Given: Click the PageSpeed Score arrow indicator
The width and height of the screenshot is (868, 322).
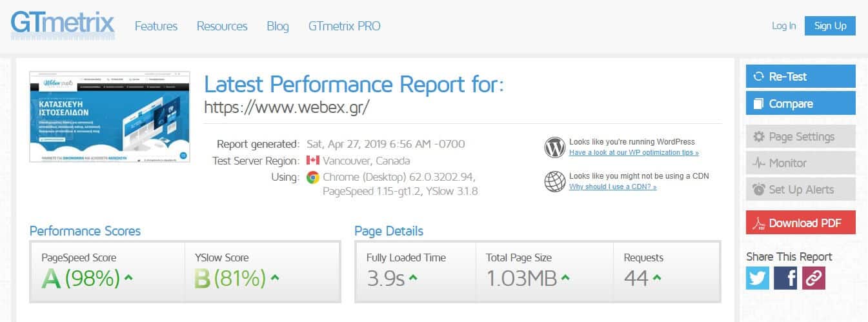Looking at the screenshot, I should click(x=128, y=279).
